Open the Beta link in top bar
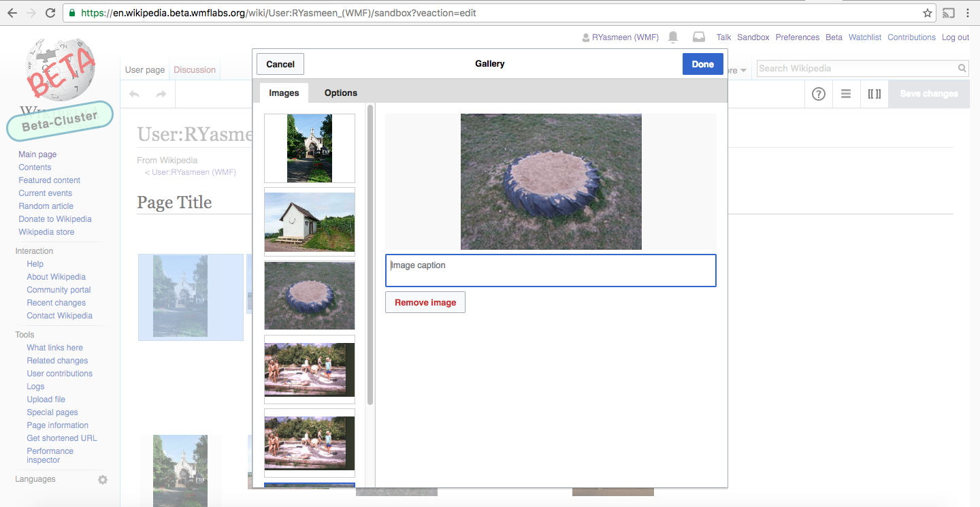 (834, 37)
